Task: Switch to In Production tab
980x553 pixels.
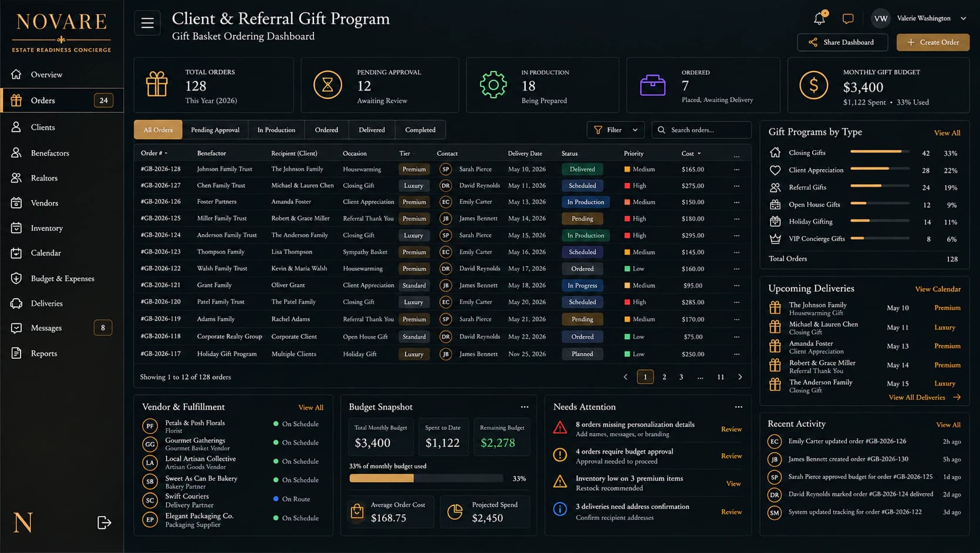Action: 276,130
